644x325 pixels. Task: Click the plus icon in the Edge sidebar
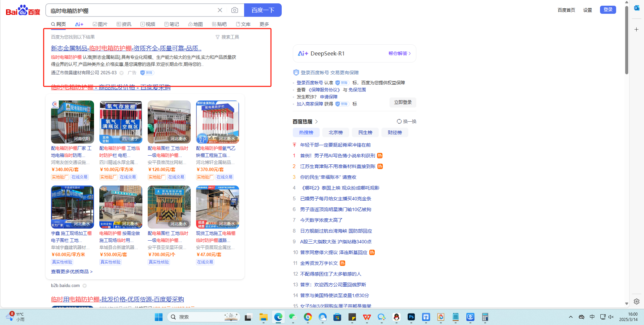tap(636, 30)
